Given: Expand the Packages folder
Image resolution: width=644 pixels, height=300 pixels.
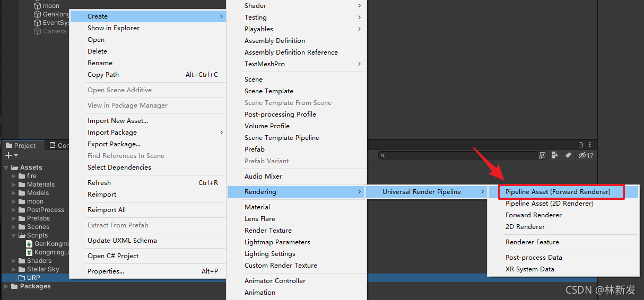Looking at the screenshot, I should click(x=6, y=286).
